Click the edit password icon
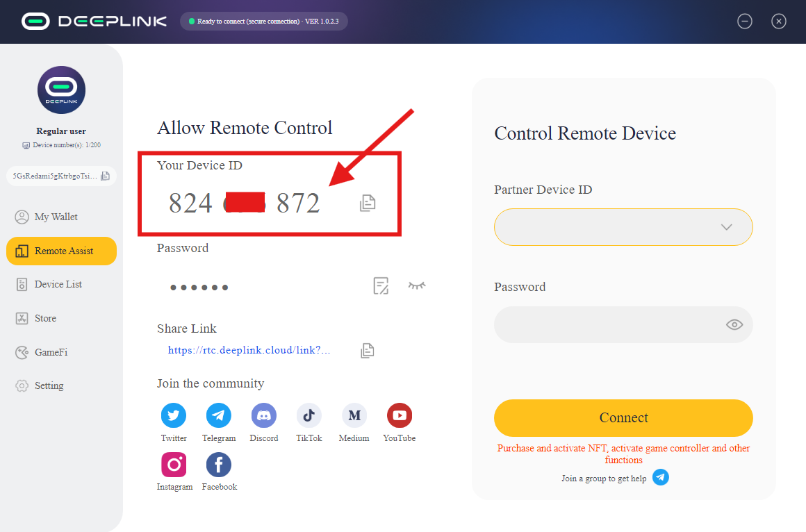The width and height of the screenshot is (806, 532). pos(381,285)
